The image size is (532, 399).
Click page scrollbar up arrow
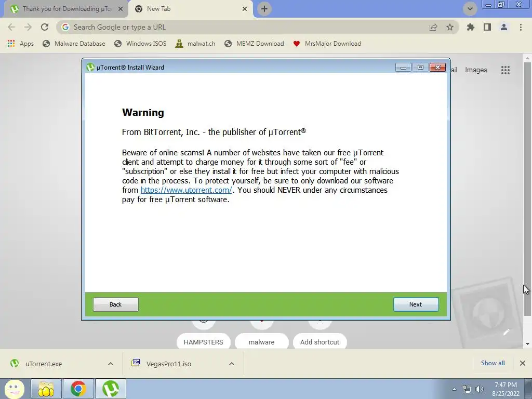point(528,58)
